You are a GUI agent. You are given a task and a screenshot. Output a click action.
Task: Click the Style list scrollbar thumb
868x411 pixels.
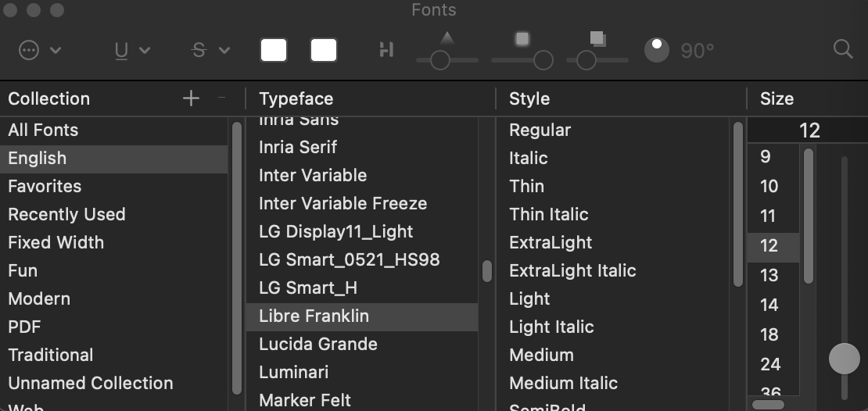(x=738, y=204)
